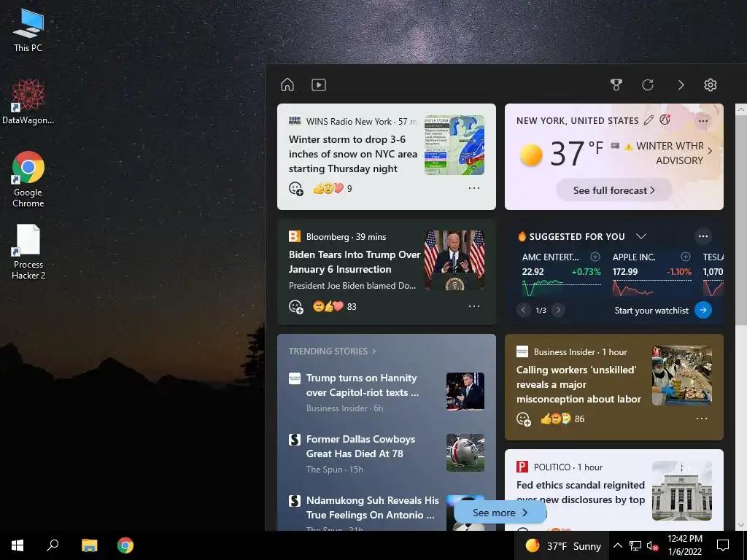The image size is (747, 560).
Task: Open Former Dallas Cowboys Great story
Action: [360, 446]
